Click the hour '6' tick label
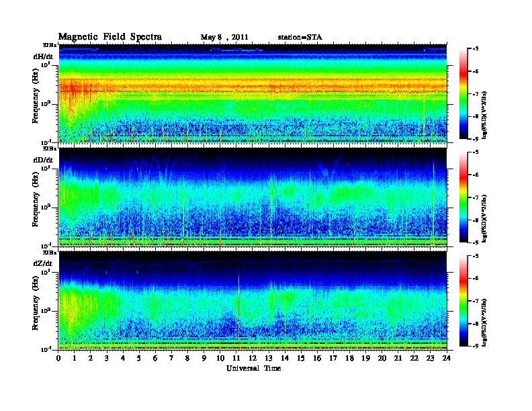The height and width of the screenshot is (411, 532). (x=155, y=359)
